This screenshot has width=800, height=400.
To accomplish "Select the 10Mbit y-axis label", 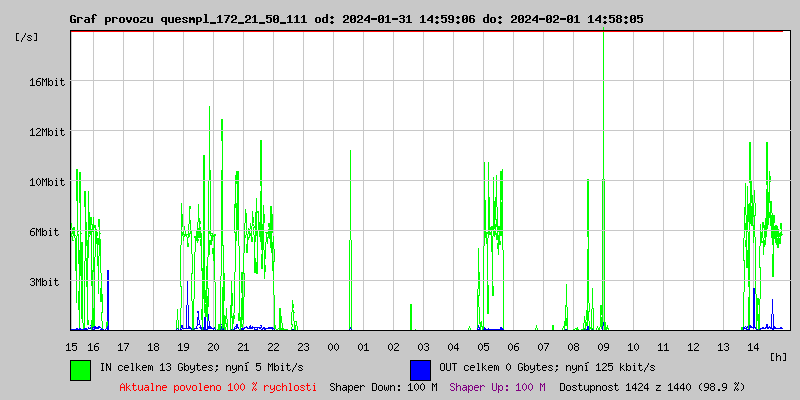I will tap(47, 182).
